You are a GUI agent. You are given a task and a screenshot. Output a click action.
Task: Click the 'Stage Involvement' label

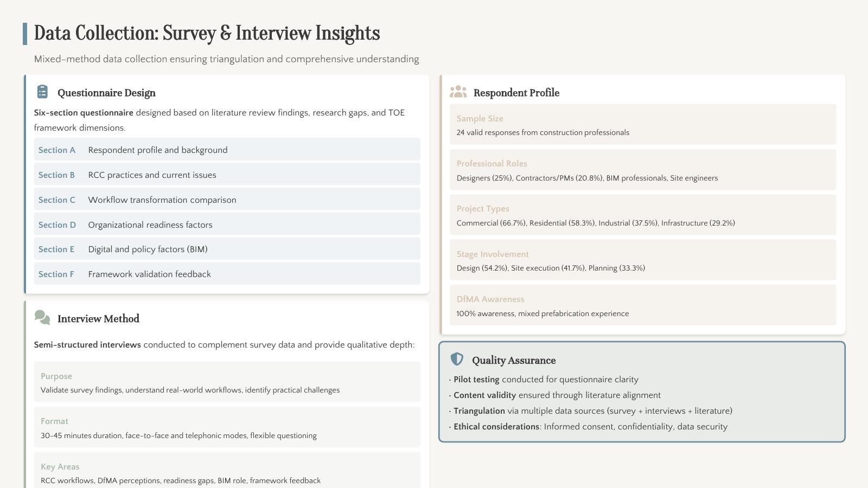coord(493,254)
